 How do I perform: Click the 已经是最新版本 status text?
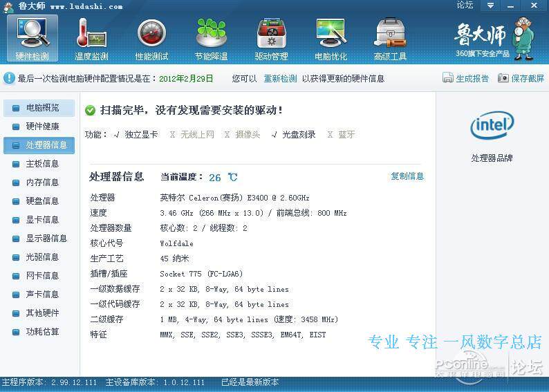250,382
